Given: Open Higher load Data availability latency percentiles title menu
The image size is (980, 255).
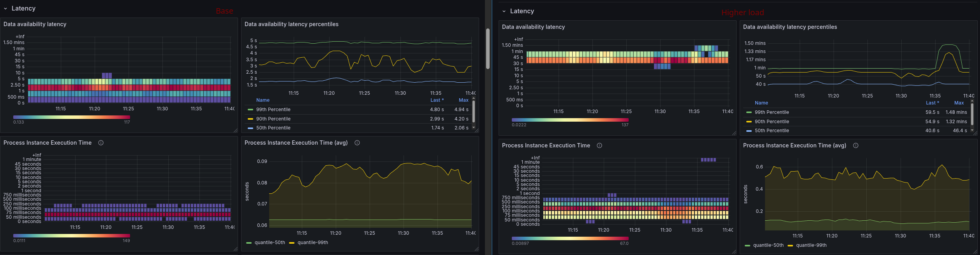Looking at the screenshot, I should point(790,27).
